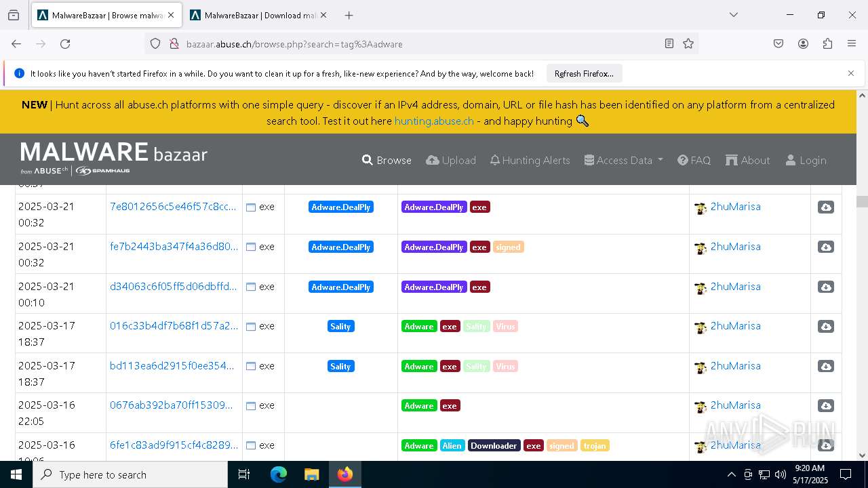The height and width of the screenshot is (488, 868).
Task: Open the FAQ nav item
Action: [694, 160]
